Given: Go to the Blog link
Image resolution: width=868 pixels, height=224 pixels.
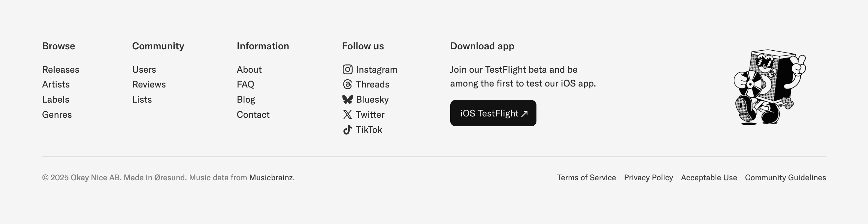Looking at the screenshot, I should (246, 100).
